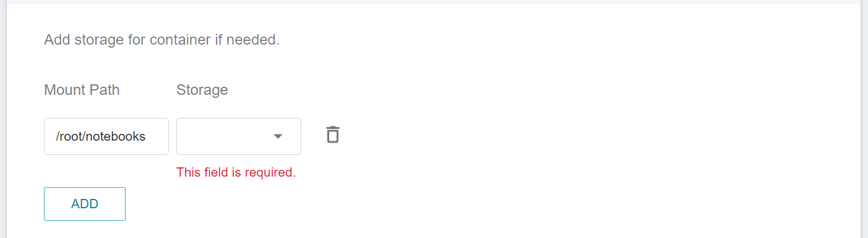Image resolution: width=868 pixels, height=238 pixels.
Task: Focus the Mount Path input field
Action: [106, 136]
